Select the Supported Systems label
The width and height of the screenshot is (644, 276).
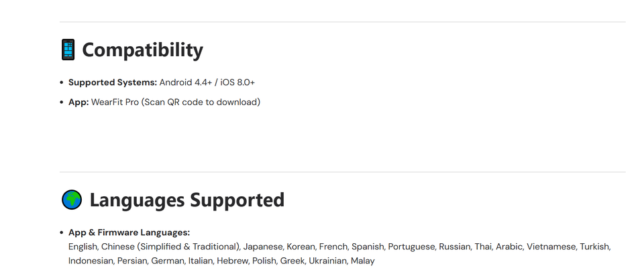(x=113, y=82)
